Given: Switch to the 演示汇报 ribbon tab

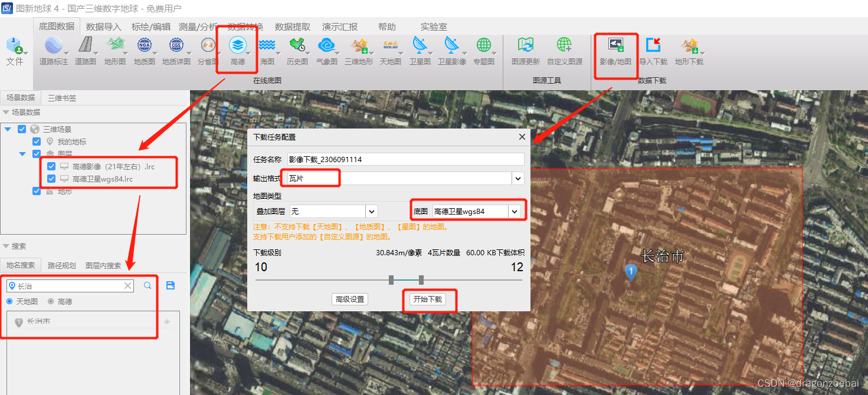Looking at the screenshot, I should pos(340,27).
